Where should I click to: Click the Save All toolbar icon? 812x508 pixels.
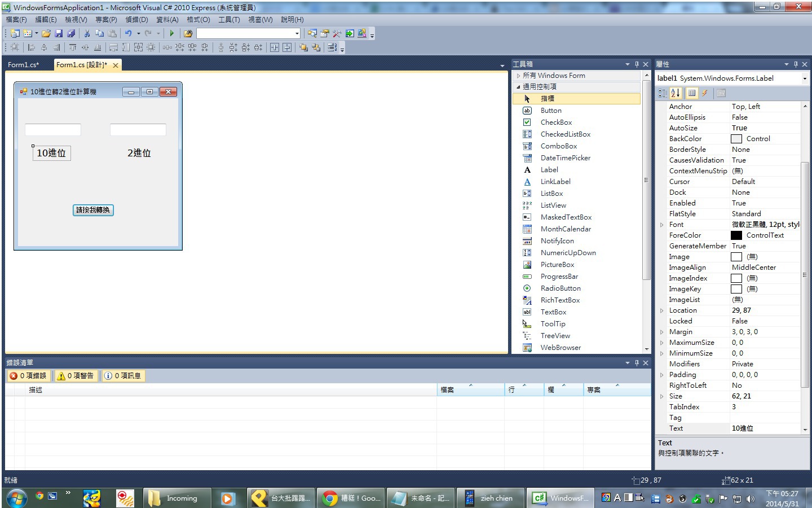coord(71,34)
